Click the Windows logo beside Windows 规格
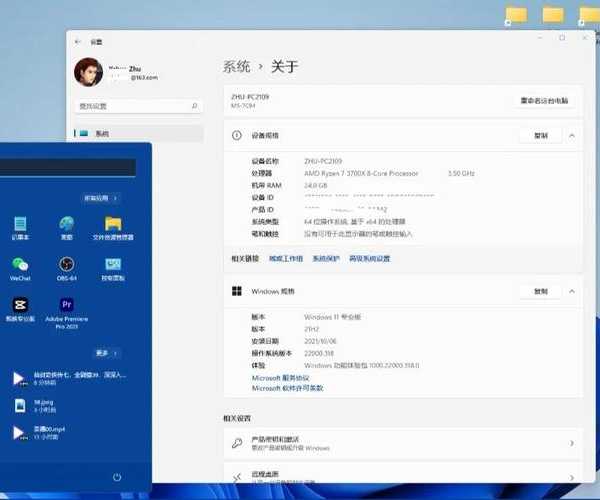Image resolution: width=600 pixels, height=500 pixels. pos(237,291)
